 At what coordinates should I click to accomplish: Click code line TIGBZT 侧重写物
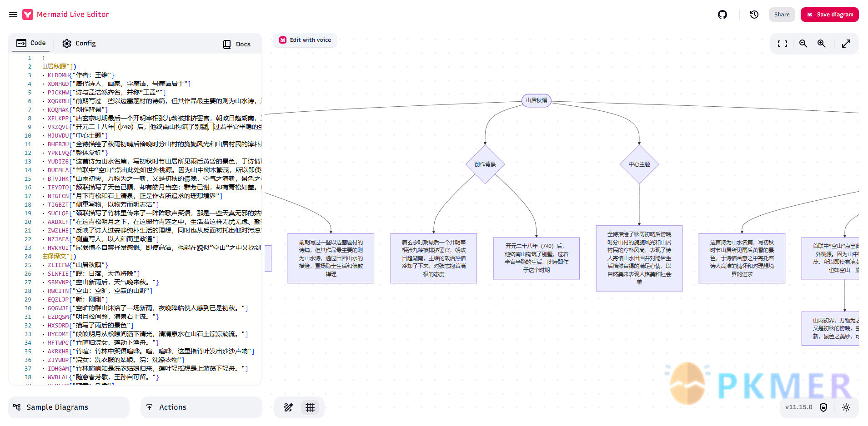click(x=103, y=205)
